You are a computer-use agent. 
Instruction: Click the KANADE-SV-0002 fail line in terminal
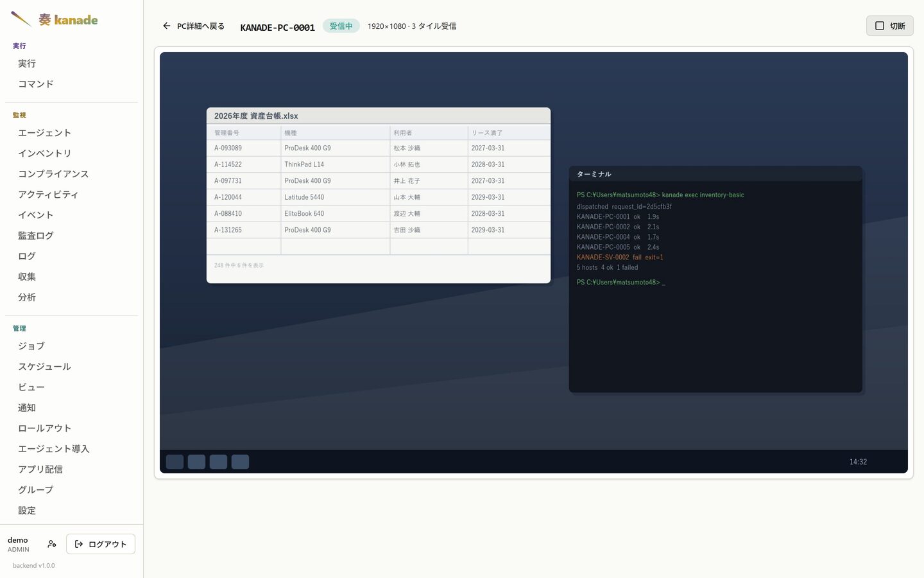click(620, 258)
